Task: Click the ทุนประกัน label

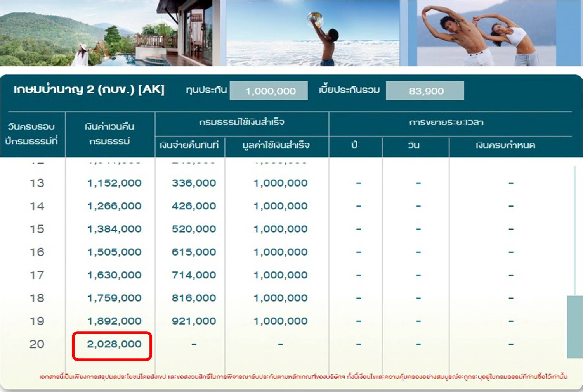Action: pyautogui.click(x=206, y=90)
